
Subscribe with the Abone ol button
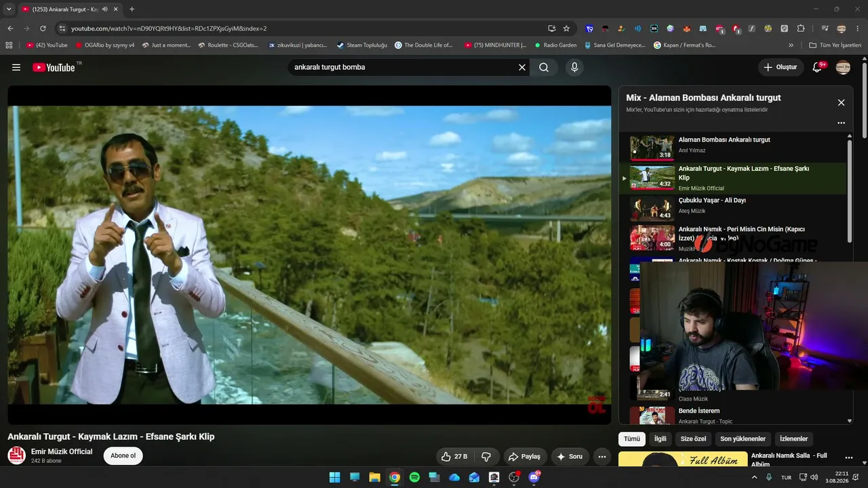(123, 455)
